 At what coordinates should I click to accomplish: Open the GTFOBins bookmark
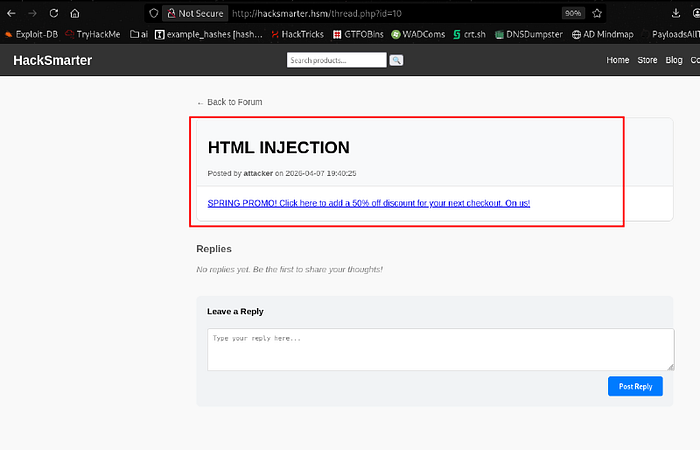[358, 34]
